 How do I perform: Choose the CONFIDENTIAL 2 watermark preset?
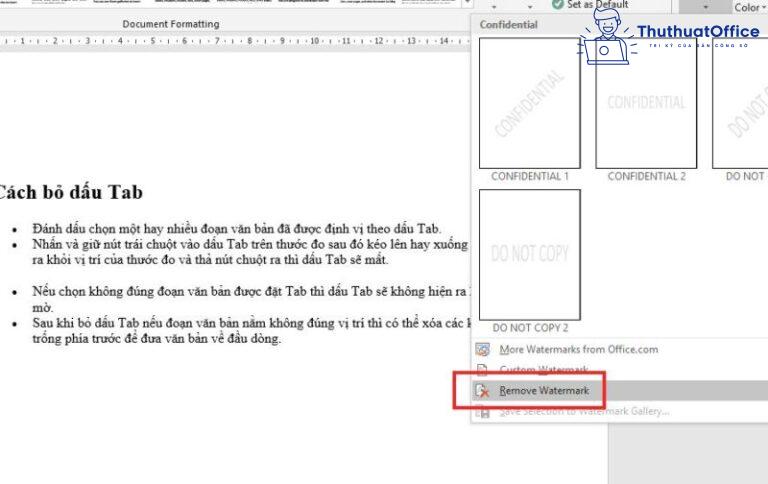(x=646, y=103)
